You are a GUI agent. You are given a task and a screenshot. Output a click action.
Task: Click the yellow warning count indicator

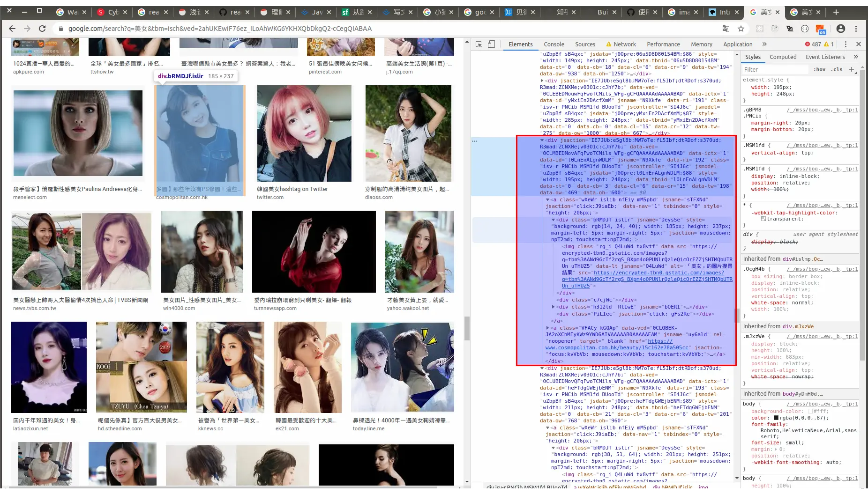point(829,44)
